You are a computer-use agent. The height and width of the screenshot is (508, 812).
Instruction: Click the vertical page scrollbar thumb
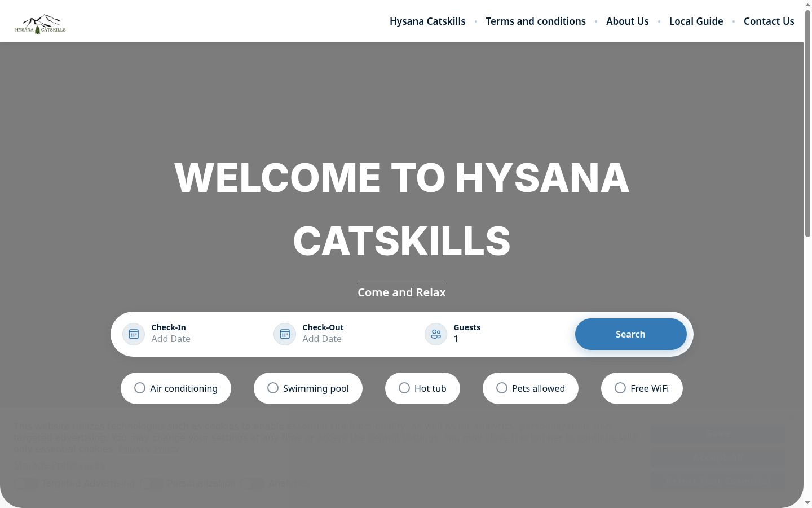tap(807, 122)
